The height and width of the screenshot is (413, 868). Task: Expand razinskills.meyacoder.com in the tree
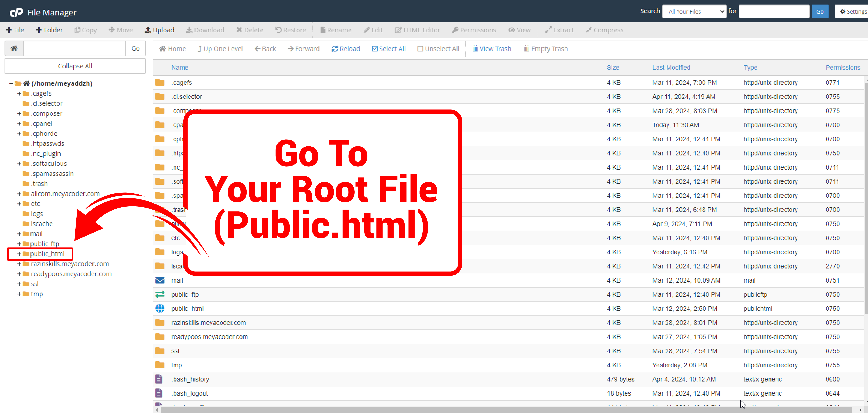tap(19, 264)
